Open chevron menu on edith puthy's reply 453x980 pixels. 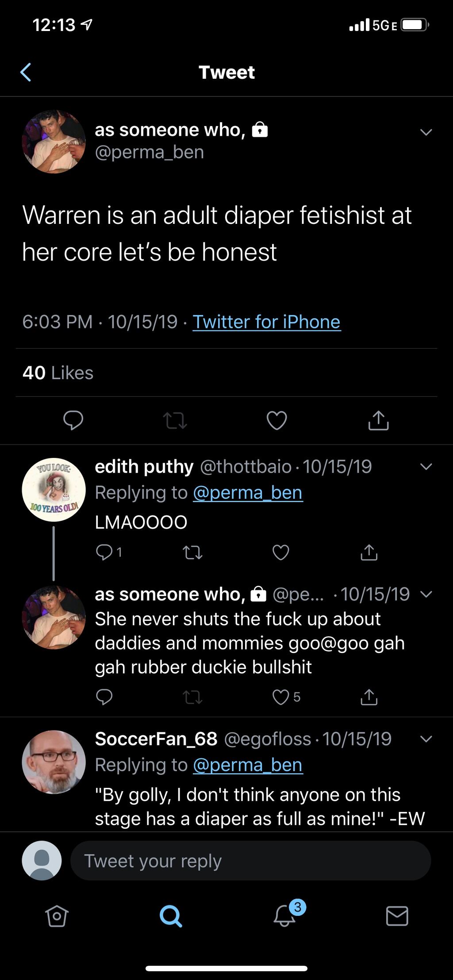coord(426,466)
